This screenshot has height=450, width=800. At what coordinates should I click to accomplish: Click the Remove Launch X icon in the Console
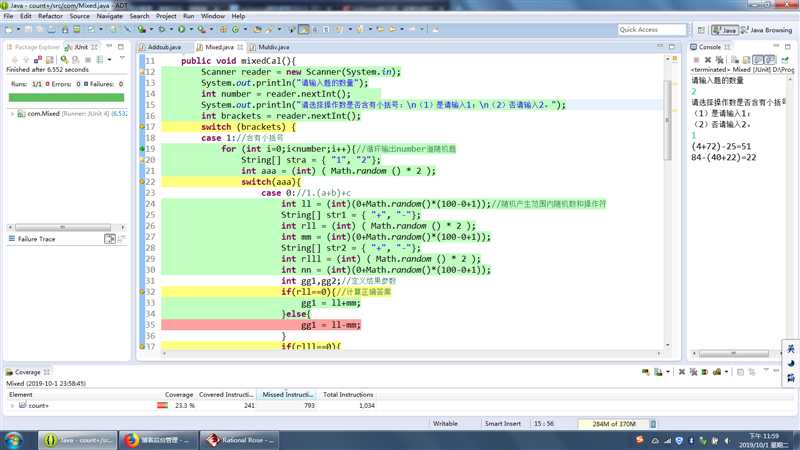tap(708, 60)
